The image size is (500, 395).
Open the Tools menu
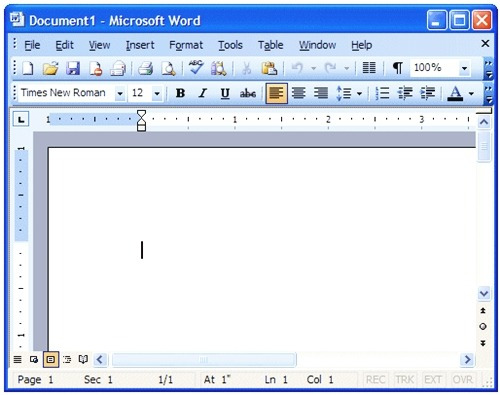point(230,45)
